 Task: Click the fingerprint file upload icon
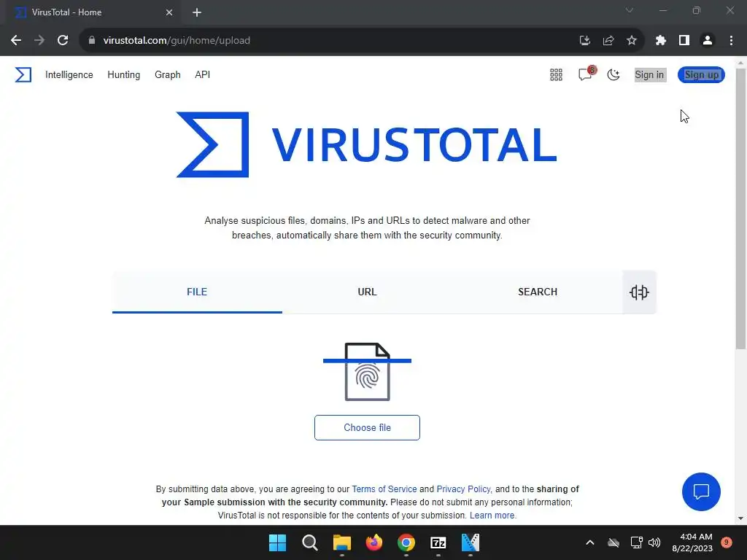[x=368, y=371]
